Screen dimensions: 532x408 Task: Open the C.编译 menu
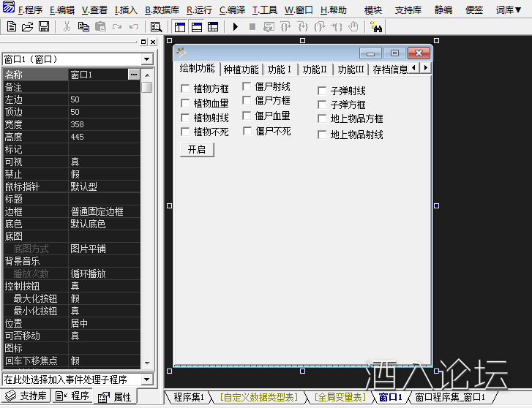point(232,10)
